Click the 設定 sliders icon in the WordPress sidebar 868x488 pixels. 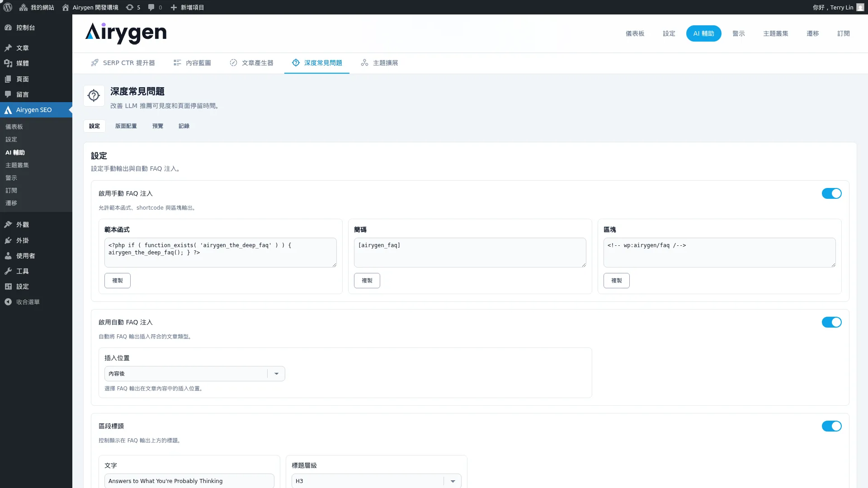[8, 286]
